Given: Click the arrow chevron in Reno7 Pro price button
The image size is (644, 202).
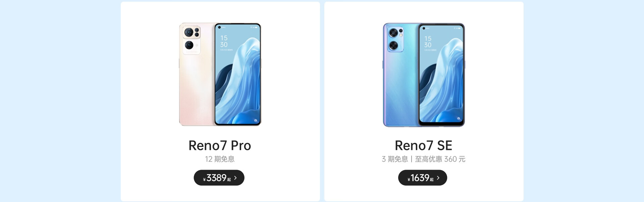Looking at the screenshot, I should 235,178.
